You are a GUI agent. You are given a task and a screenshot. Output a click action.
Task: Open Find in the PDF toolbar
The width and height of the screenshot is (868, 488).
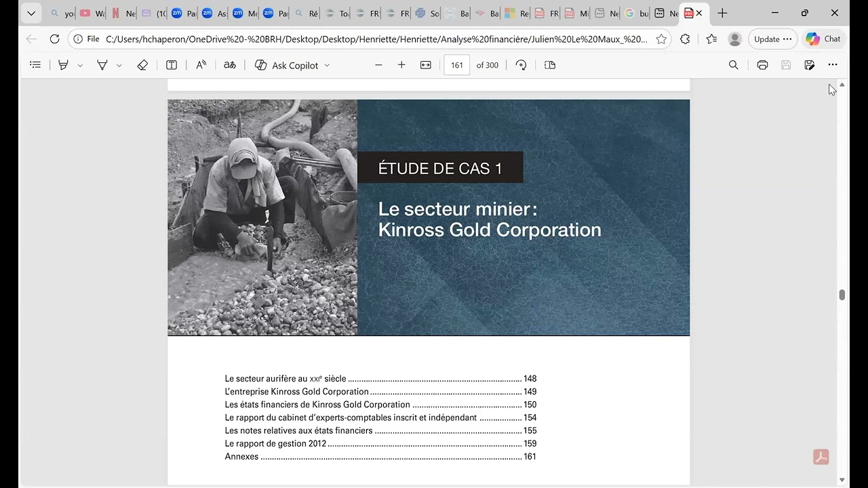[x=733, y=65]
